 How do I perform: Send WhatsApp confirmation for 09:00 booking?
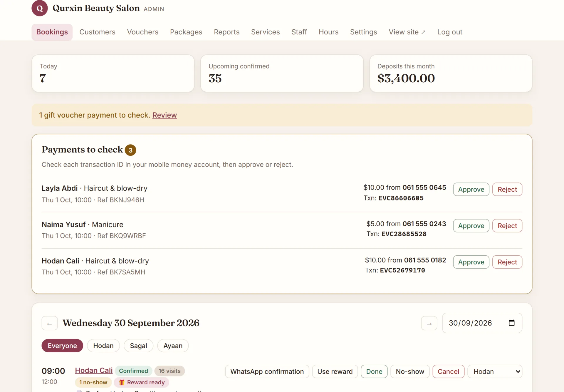point(267,372)
